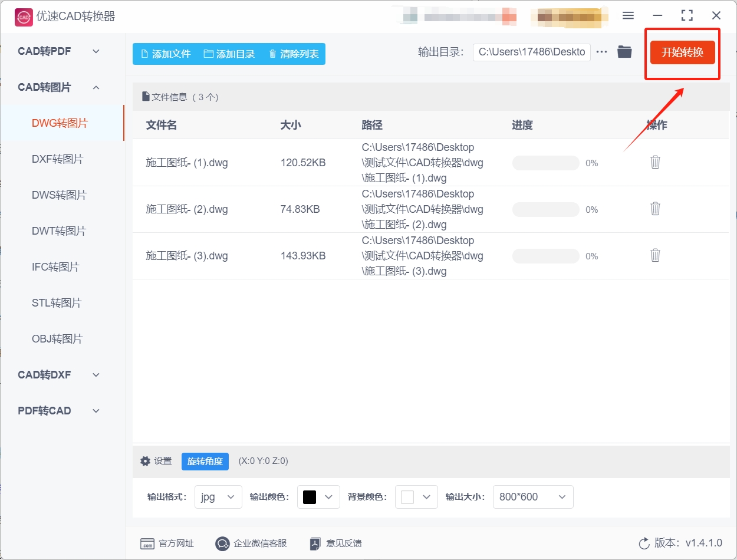This screenshot has height=560, width=737.
Task: Open the 输出大小 800*600 dropdown
Action: (x=532, y=497)
